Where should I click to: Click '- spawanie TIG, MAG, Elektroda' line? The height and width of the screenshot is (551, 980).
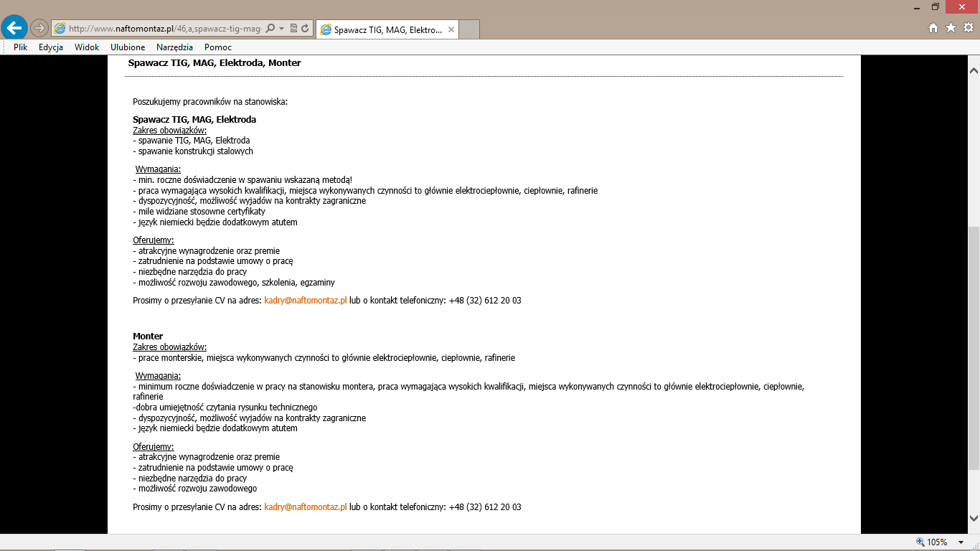[x=192, y=141]
